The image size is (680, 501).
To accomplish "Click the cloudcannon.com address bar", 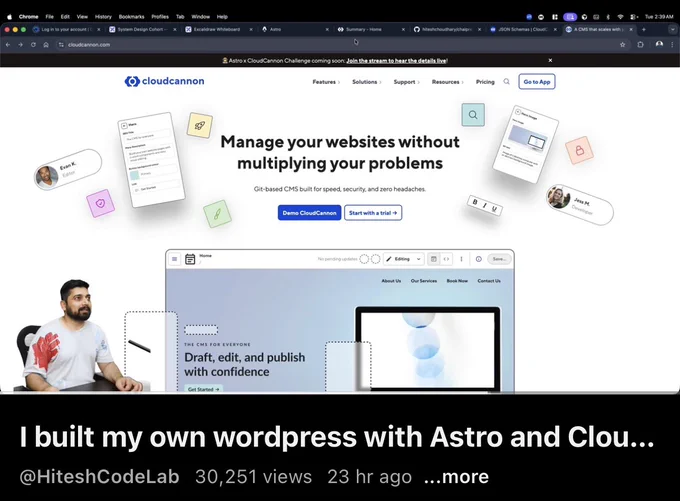I will [x=343, y=45].
